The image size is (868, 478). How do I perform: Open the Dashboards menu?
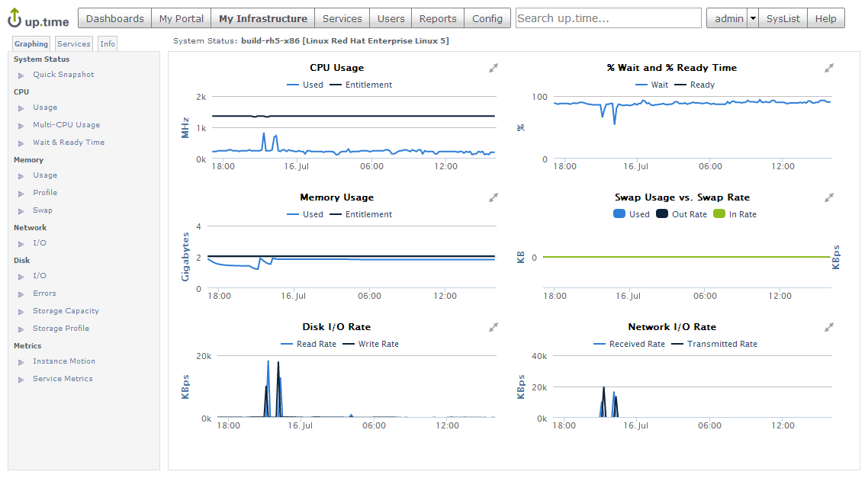click(115, 18)
